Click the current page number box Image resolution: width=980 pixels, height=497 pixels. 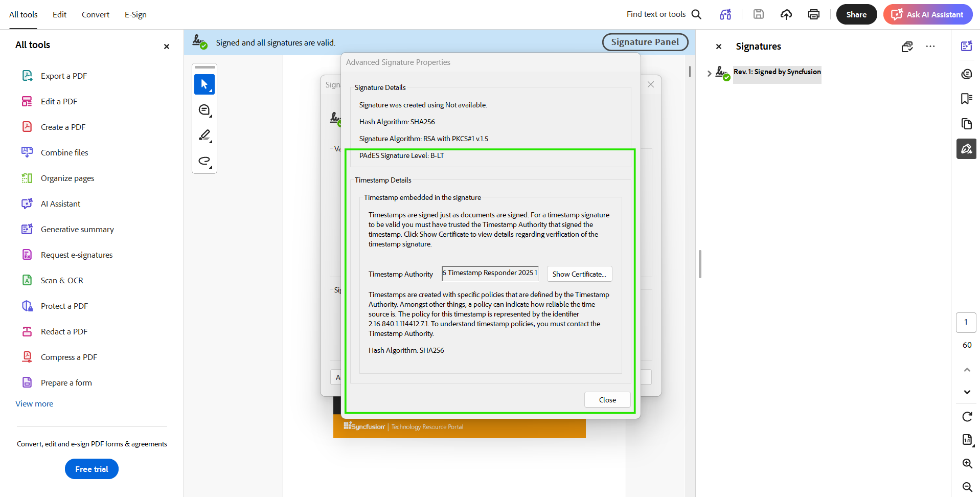tap(966, 322)
